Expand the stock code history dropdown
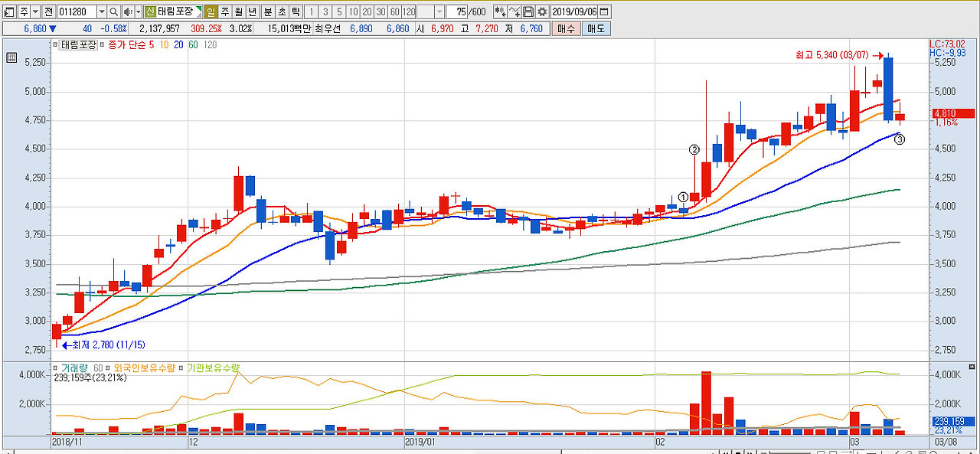This screenshot has width=980, height=454. [102, 12]
